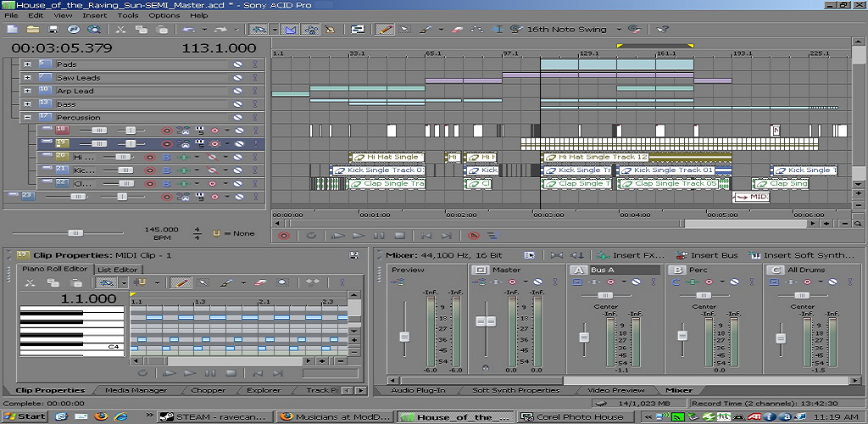
Task: Click the Cut scissors icon in main toolbar
Action: pyautogui.click(x=120, y=29)
